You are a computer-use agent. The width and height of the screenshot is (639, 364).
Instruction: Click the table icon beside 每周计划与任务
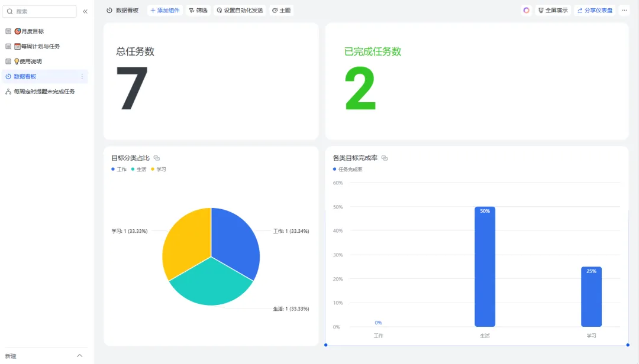coord(8,47)
